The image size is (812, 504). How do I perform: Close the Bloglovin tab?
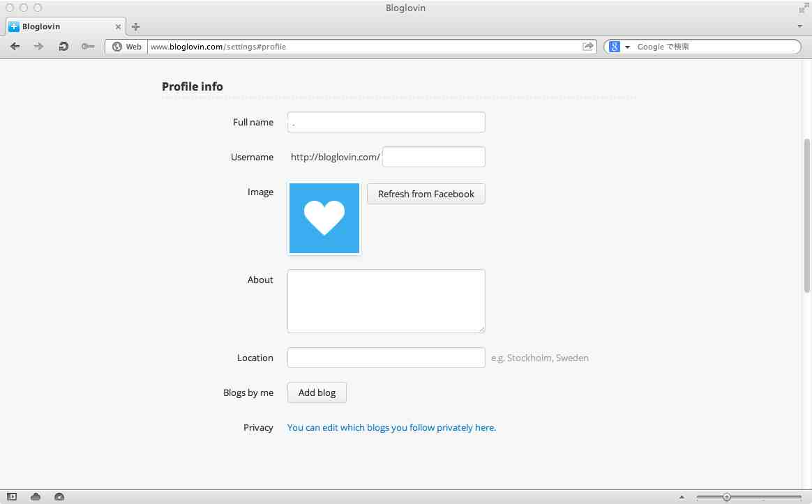[x=118, y=27]
